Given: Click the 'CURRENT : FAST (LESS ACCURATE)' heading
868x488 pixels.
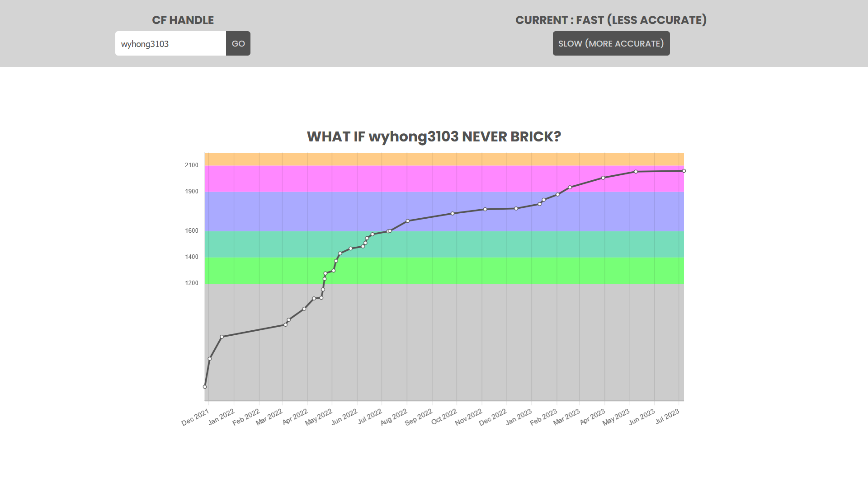Looking at the screenshot, I should pos(611,20).
